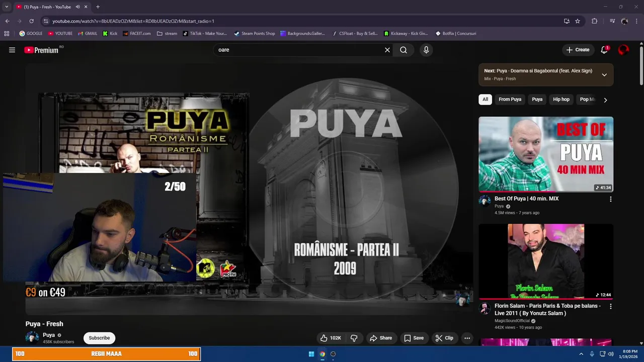Open Best Of Puya 40 min. MIX title
Viewport: 644px width, 362px height.
[526, 199]
